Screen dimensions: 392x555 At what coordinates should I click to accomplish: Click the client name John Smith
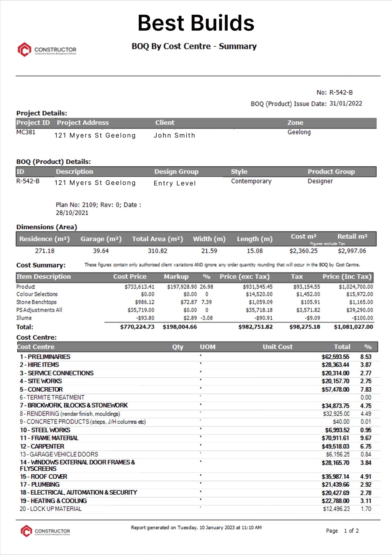174,135
